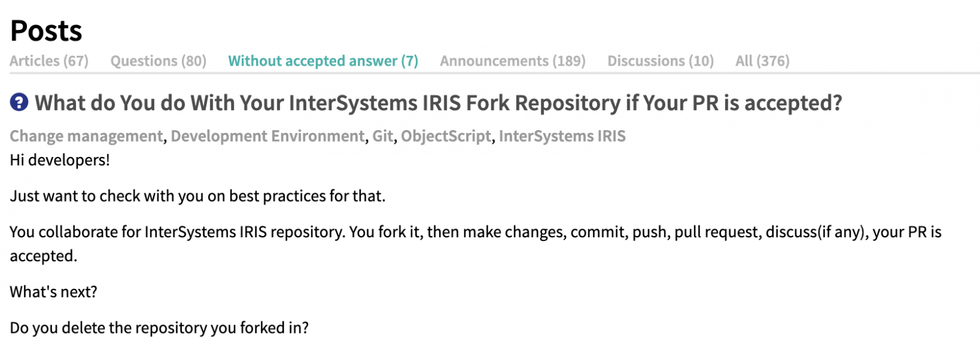This screenshot has width=980, height=344.
Task: Click the 'Hi developers!' text line
Action: pos(60,160)
